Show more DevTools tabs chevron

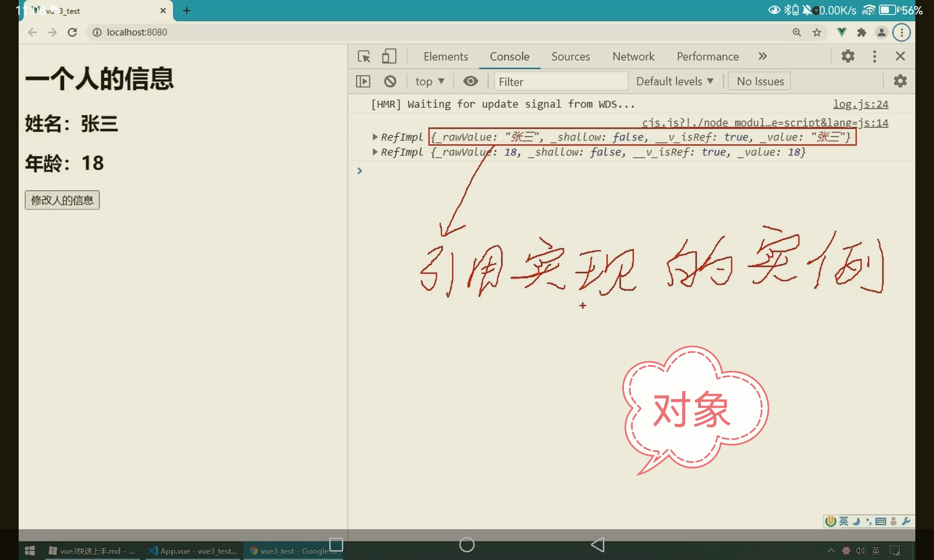point(763,56)
